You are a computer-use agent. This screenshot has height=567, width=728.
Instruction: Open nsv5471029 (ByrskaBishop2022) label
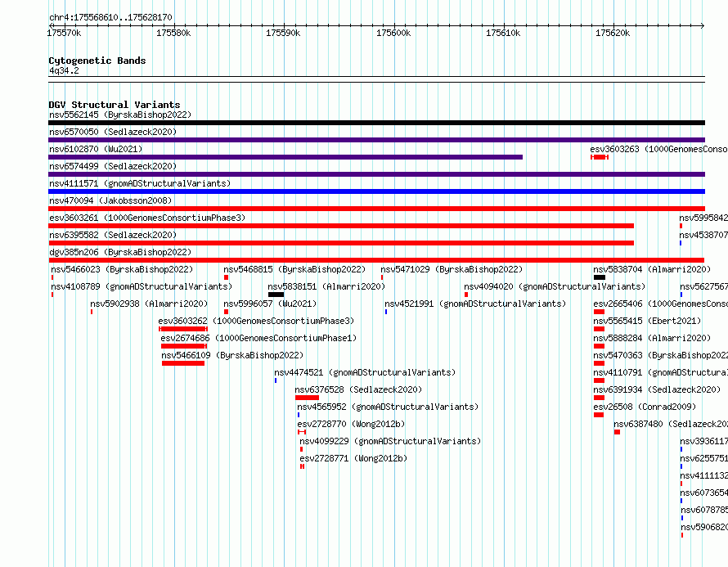[x=452, y=269]
